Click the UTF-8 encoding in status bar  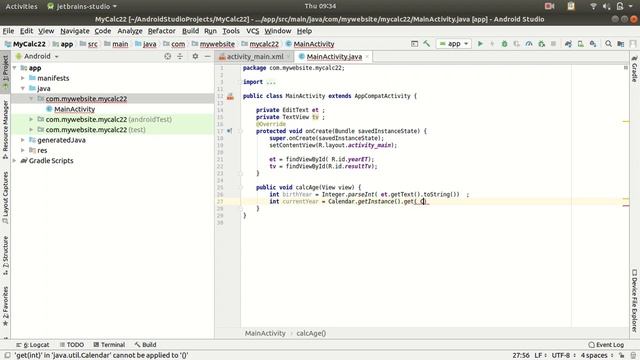(562, 356)
